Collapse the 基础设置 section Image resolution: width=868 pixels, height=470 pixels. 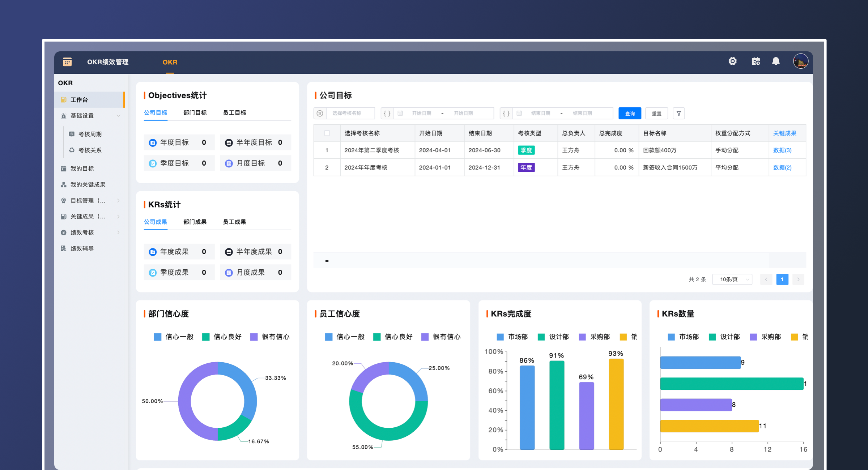(x=119, y=116)
